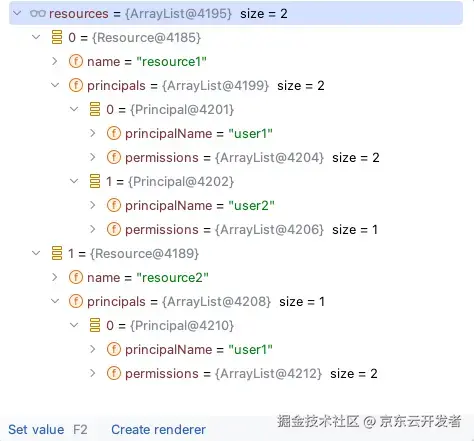Select the "user2" value text

coord(251,206)
